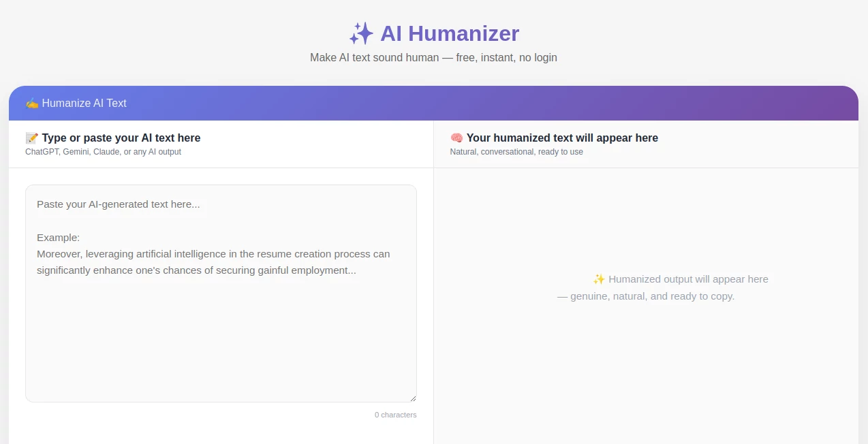Click 'ChatGPT, Gemini, Claude, or any AI output' caption
This screenshot has width=868, height=444.
point(103,152)
